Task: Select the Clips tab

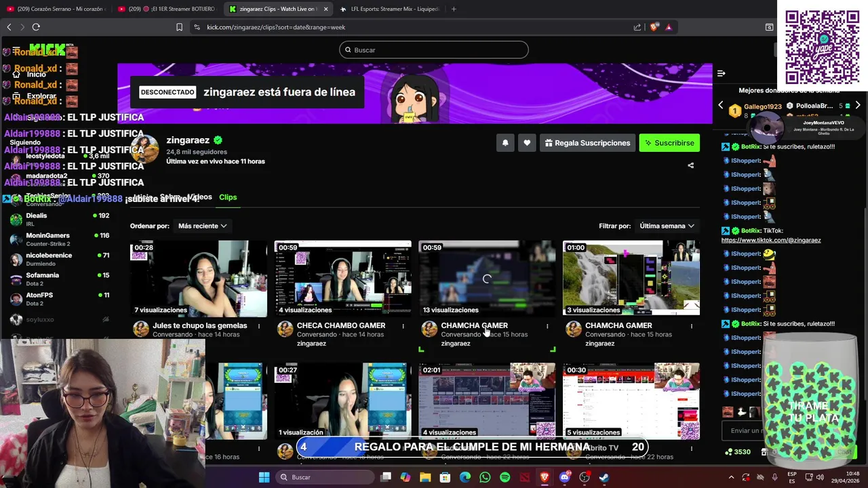Action: (228, 197)
